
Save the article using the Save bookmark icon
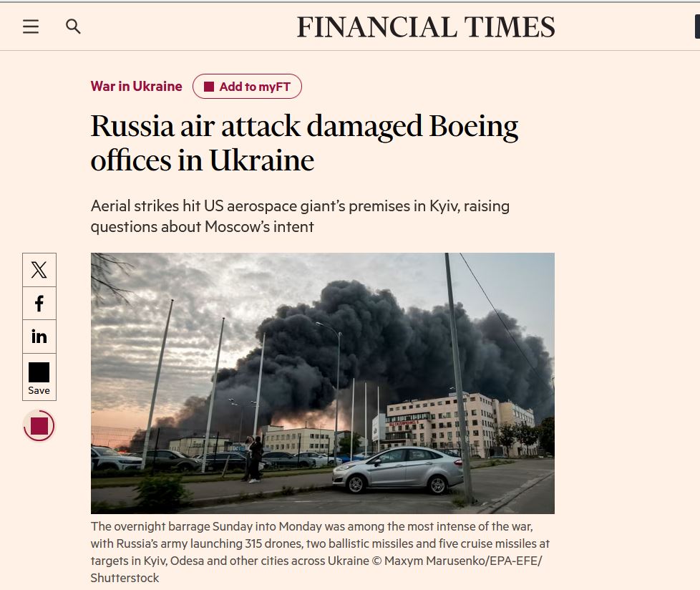39,371
